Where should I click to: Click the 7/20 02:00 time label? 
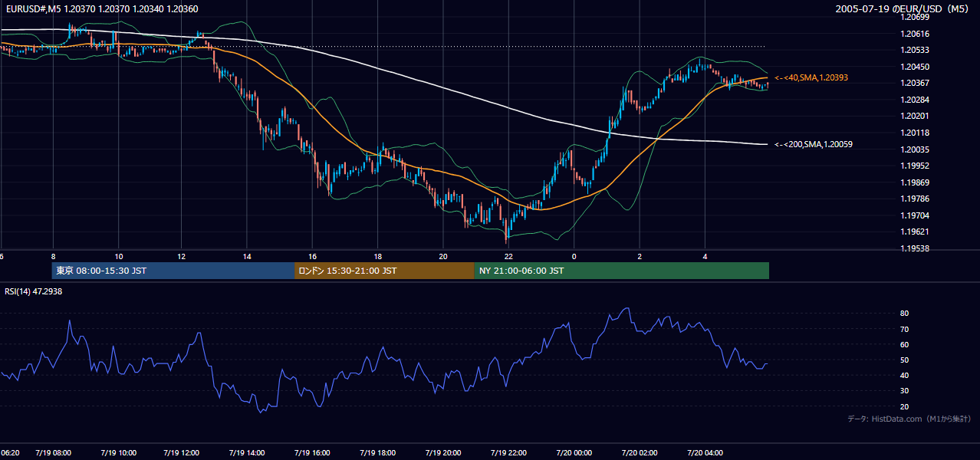639,452
